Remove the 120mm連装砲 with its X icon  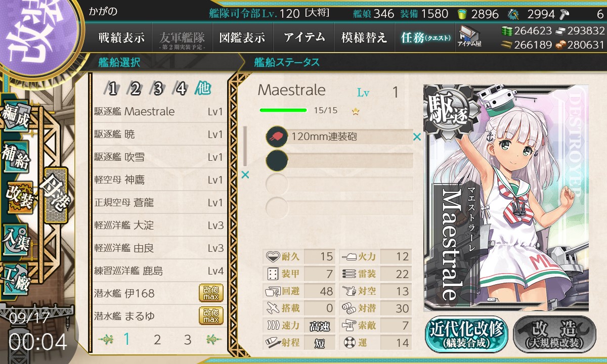[417, 136]
